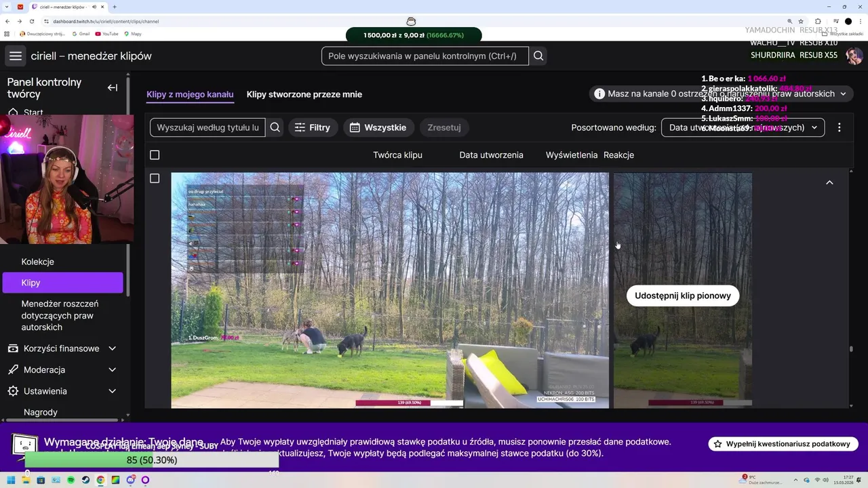
Task: Open the Start home icon in sidebar
Action: tap(13, 113)
